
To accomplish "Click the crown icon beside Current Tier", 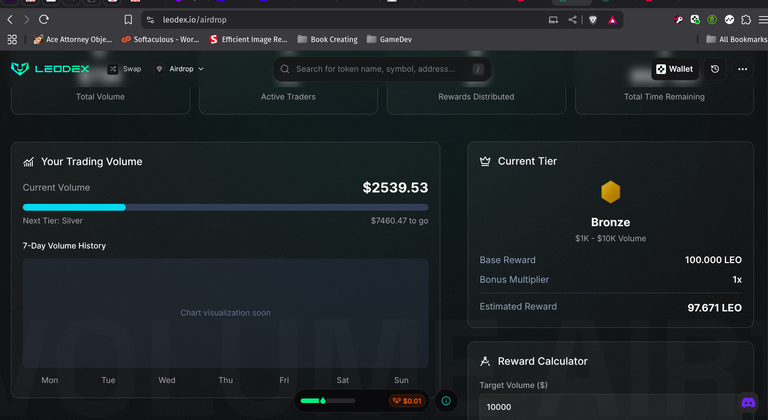I will coord(485,161).
